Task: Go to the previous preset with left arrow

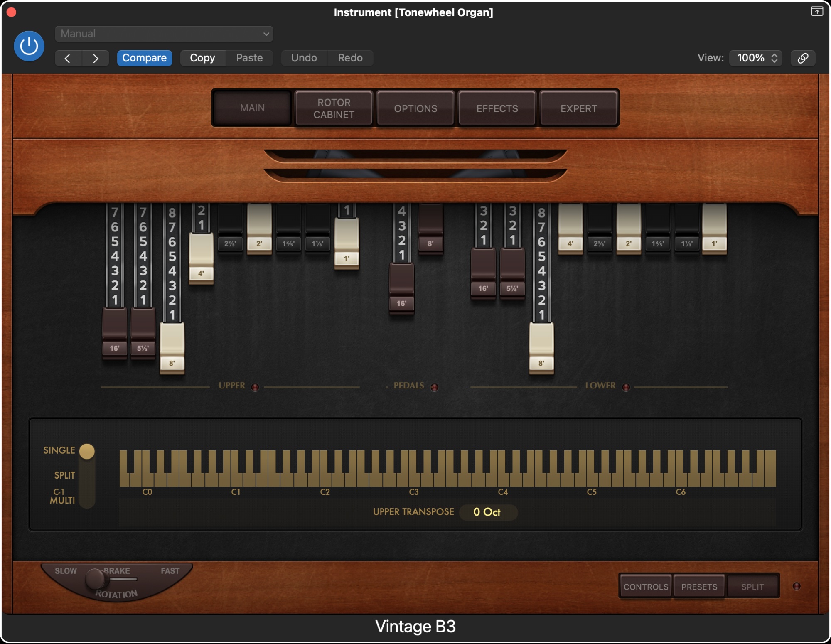Action: [x=68, y=58]
